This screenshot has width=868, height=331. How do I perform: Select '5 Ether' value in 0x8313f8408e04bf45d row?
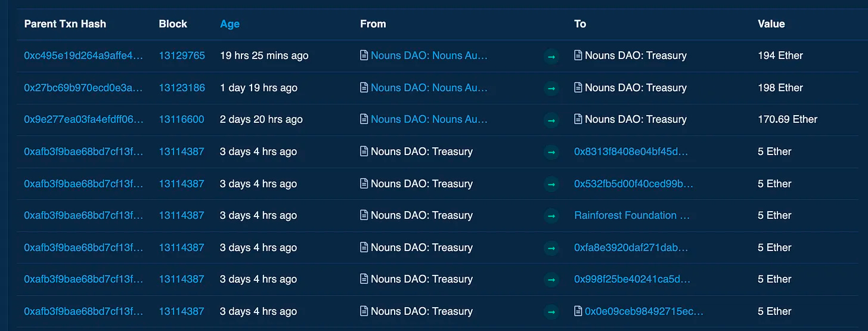(x=774, y=151)
